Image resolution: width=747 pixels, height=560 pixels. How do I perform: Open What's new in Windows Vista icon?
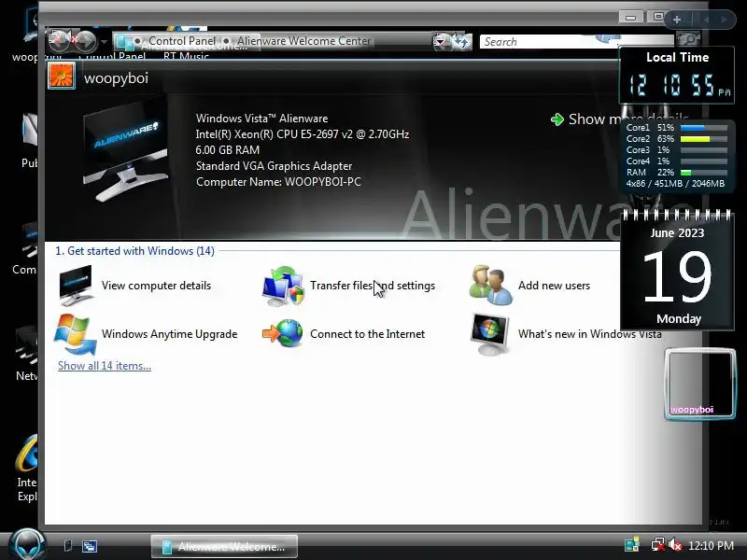(x=489, y=334)
